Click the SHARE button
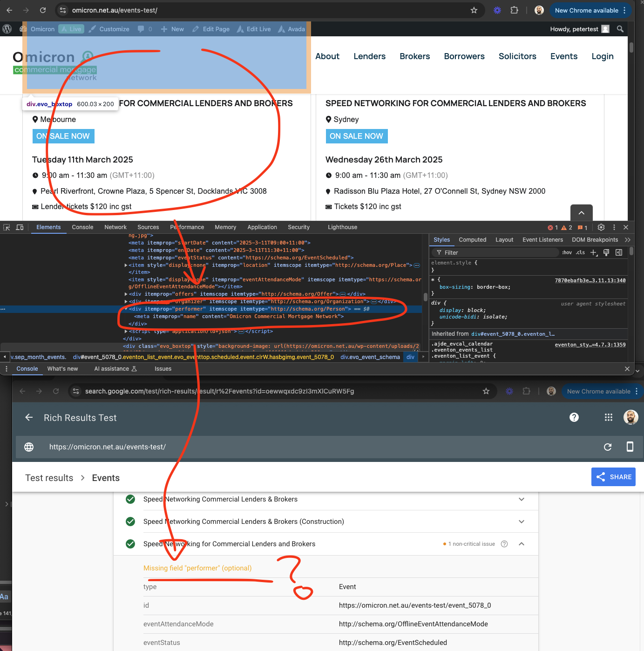This screenshot has width=644, height=651. (x=614, y=477)
